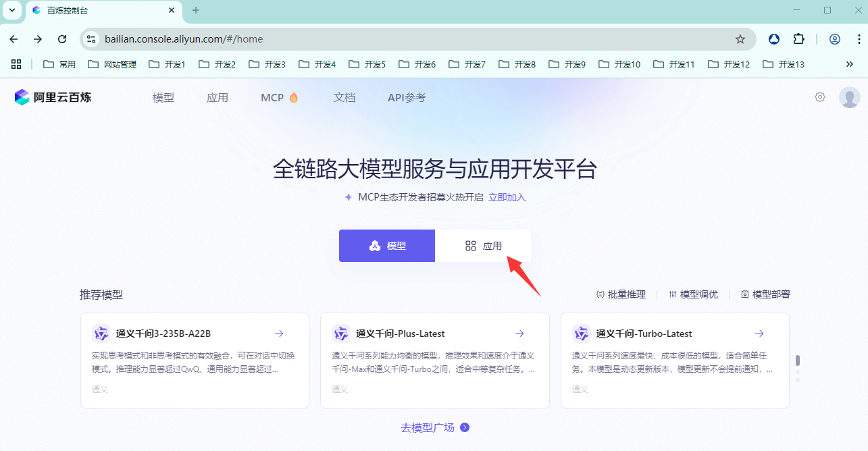Open the 开发2 bookmark folder
This screenshot has width=868, height=451.
[217, 64]
